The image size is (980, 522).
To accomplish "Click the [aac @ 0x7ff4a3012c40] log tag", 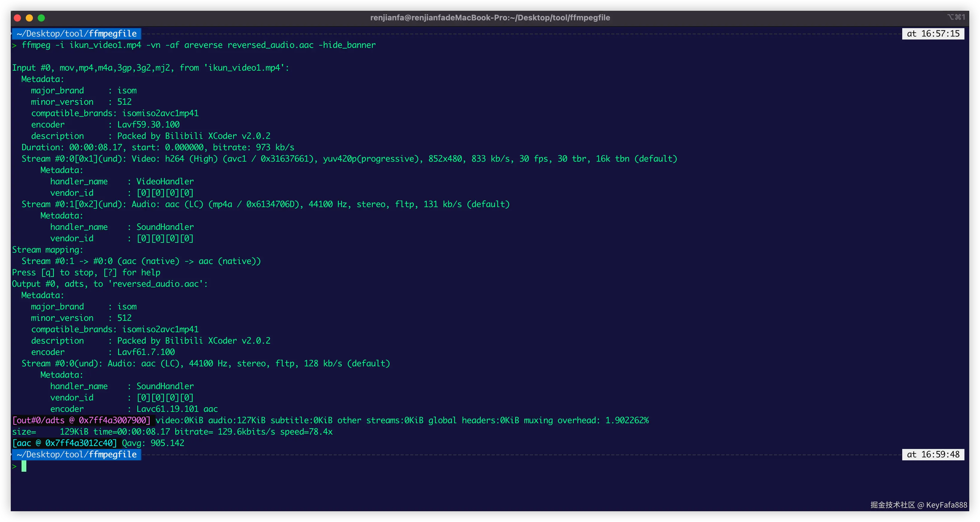I will 65,443.
